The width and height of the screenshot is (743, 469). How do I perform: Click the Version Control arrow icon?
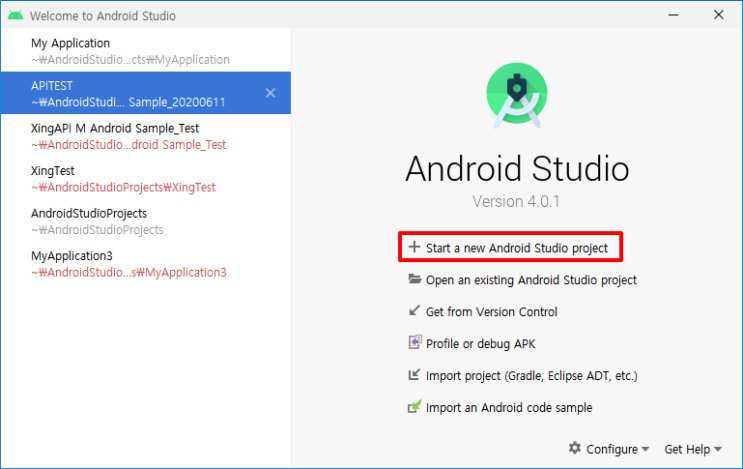click(x=415, y=311)
